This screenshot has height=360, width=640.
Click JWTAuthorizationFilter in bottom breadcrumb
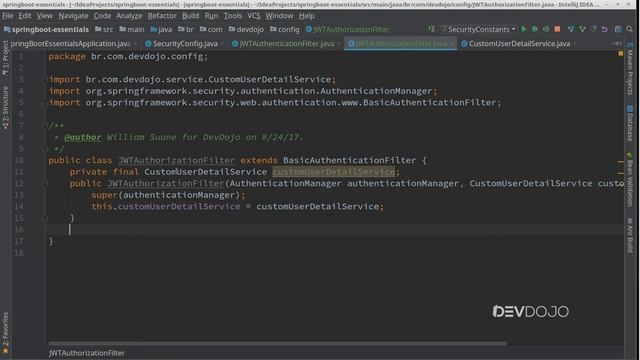coord(87,353)
